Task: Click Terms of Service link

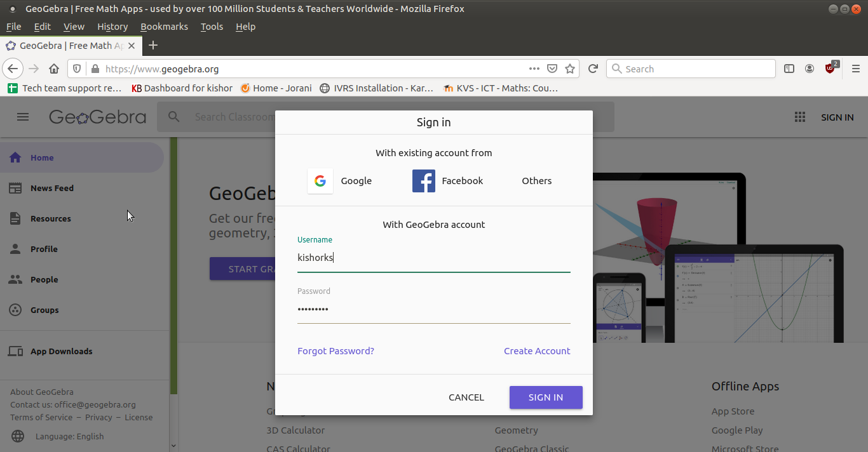Action: click(41, 417)
